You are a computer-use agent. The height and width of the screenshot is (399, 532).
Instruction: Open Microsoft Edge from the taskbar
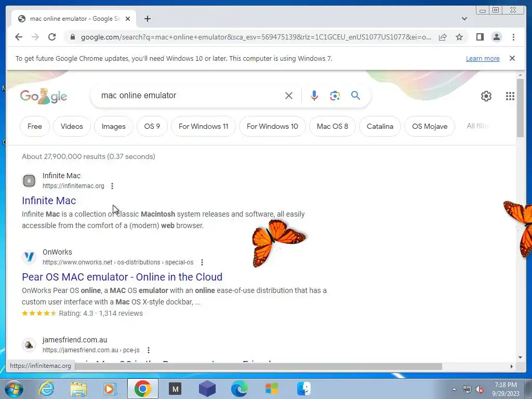click(x=239, y=389)
